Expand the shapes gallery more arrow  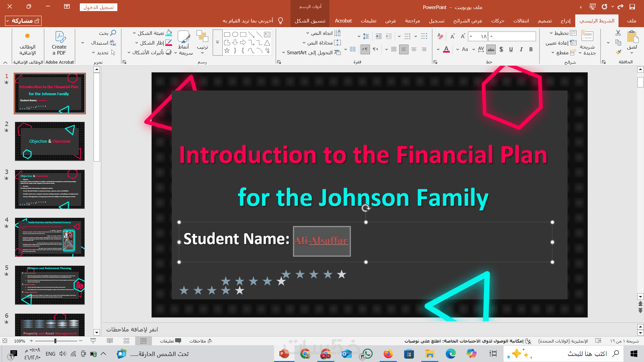217,43
